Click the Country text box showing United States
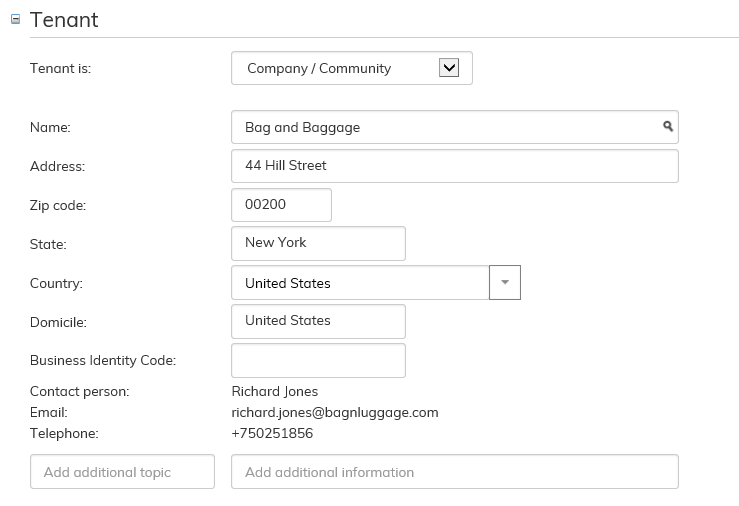The width and height of the screenshot is (739, 506). click(360, 283)
